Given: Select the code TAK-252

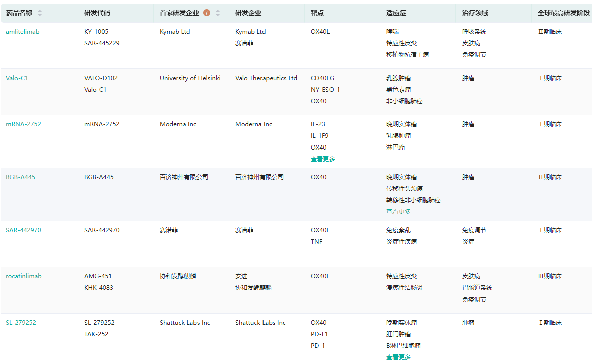Looking at the screenshot, I should point(96,335).
